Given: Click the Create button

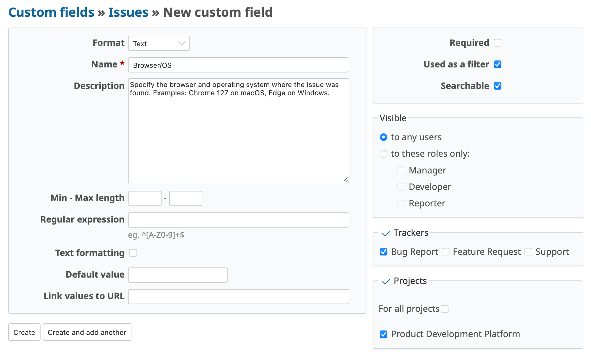Looking at the screenshot, I should (24, 332).
